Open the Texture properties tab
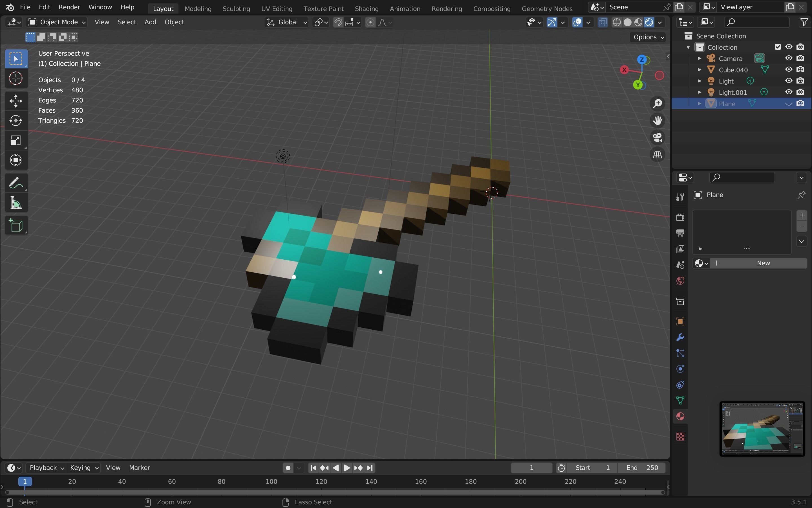The height and width of the screenshot is (508, 812). [680, 436]
